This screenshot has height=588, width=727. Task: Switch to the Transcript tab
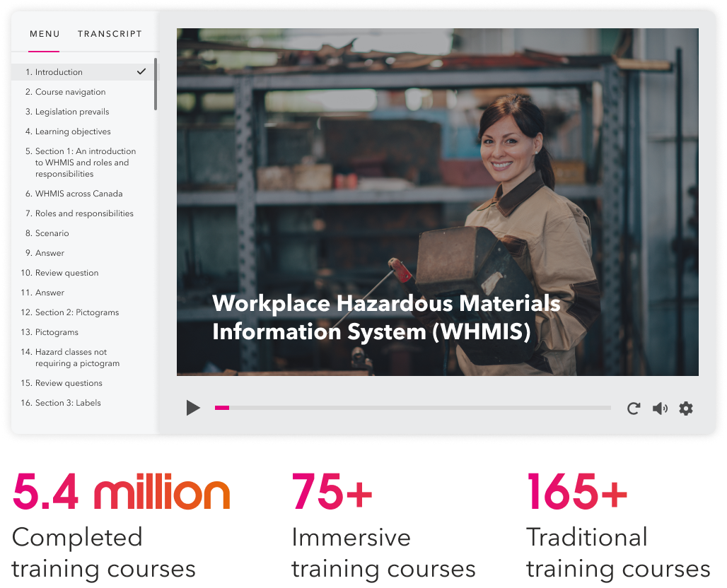tap(110, 34)
